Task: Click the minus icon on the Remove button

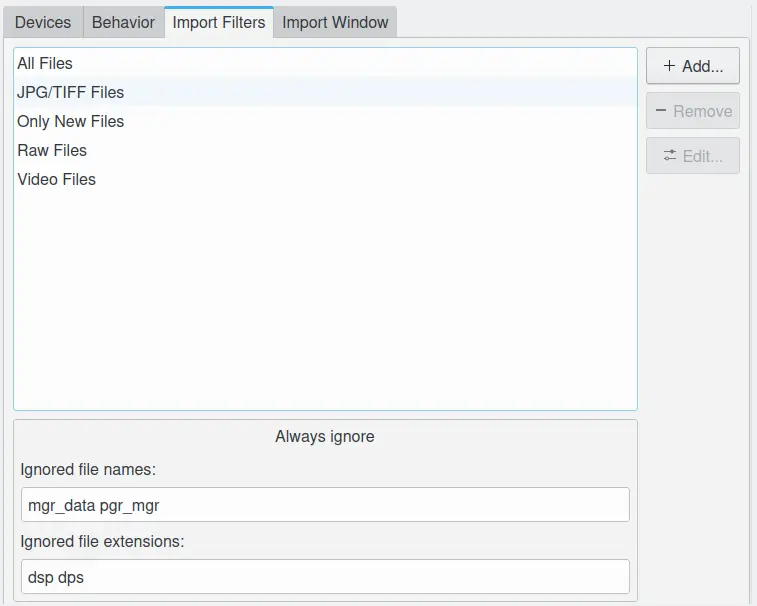Action: pos(661,111)
